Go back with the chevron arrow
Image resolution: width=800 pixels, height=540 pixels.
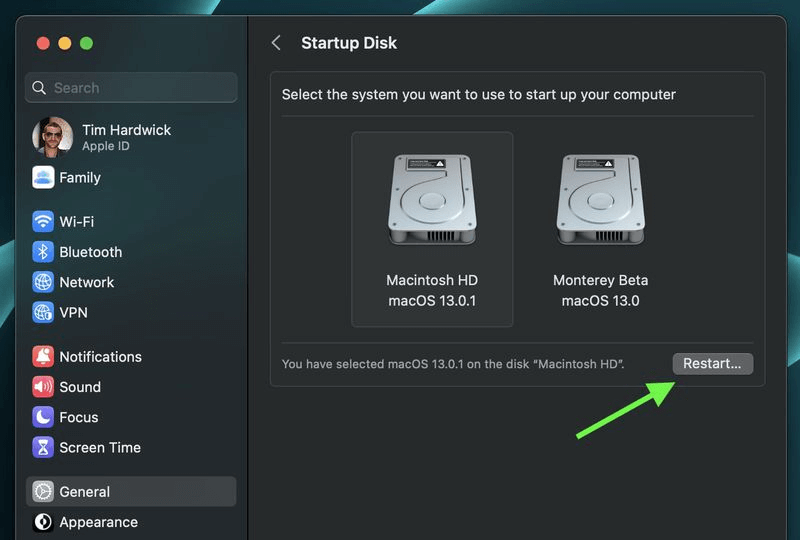click(x=277, y=43)
